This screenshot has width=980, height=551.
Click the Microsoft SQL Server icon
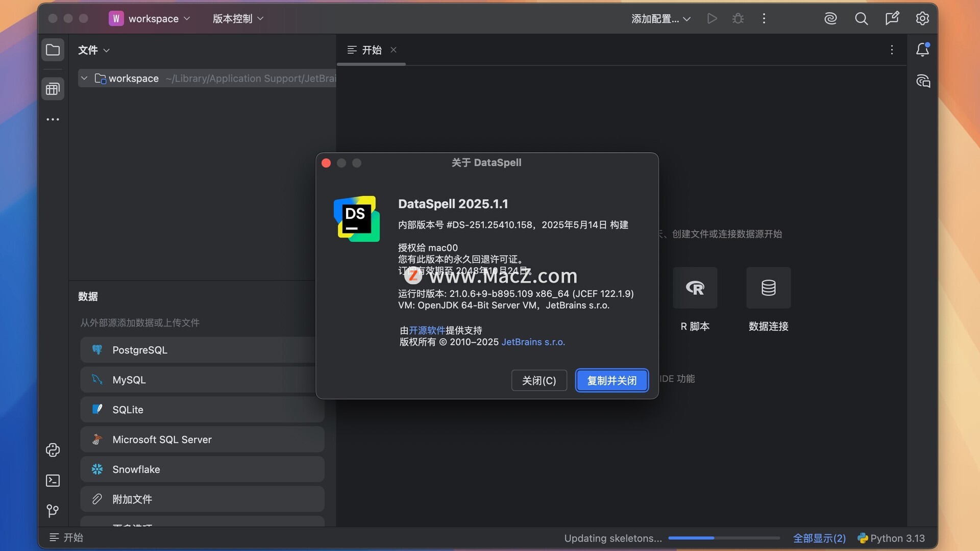click(x=97, y=439)
